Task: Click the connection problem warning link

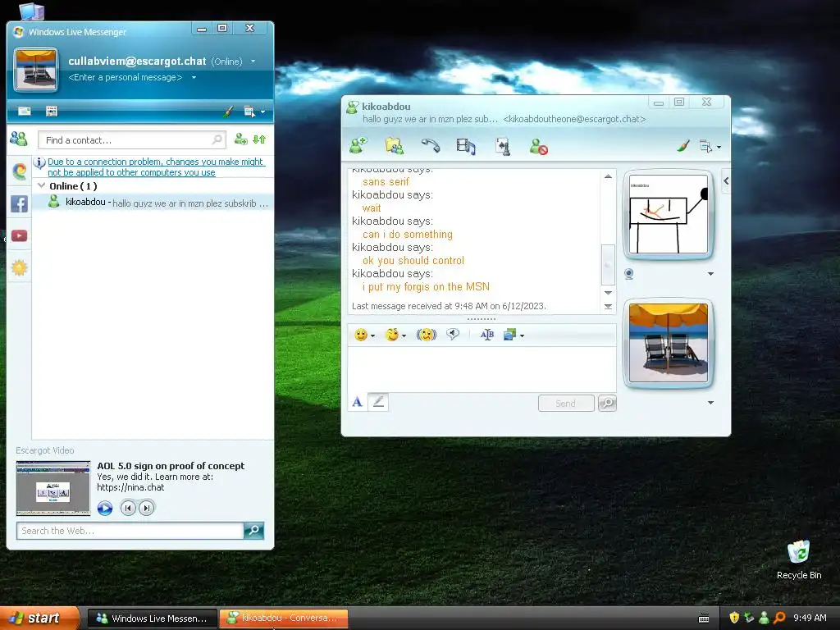Action: (155, 167)
